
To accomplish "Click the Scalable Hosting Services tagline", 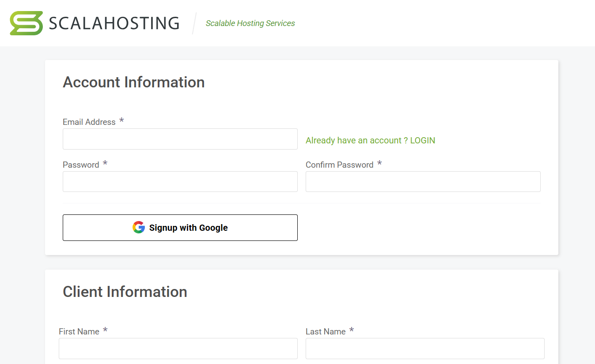I will click(250, 23).
